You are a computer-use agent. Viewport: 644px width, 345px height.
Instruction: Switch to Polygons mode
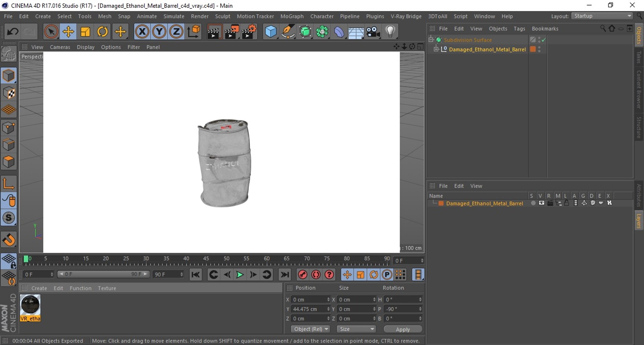(9, 162)
